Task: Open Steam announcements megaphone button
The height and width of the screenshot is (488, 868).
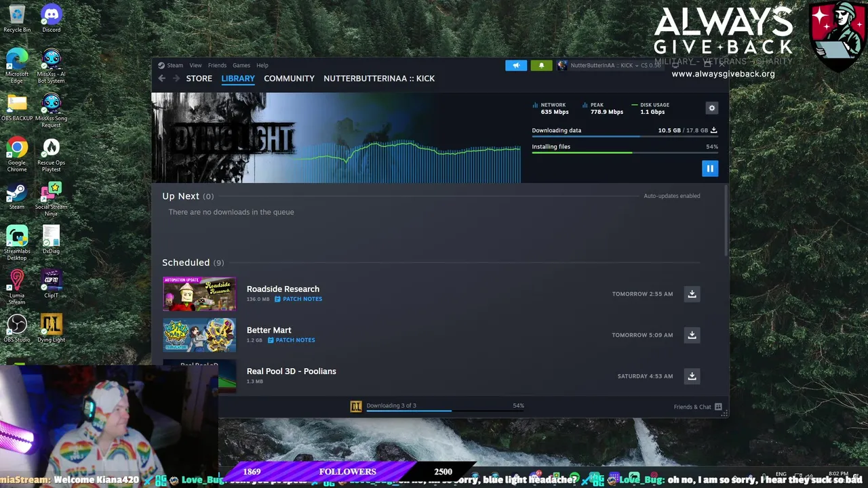Action: (x=516, y=65)
